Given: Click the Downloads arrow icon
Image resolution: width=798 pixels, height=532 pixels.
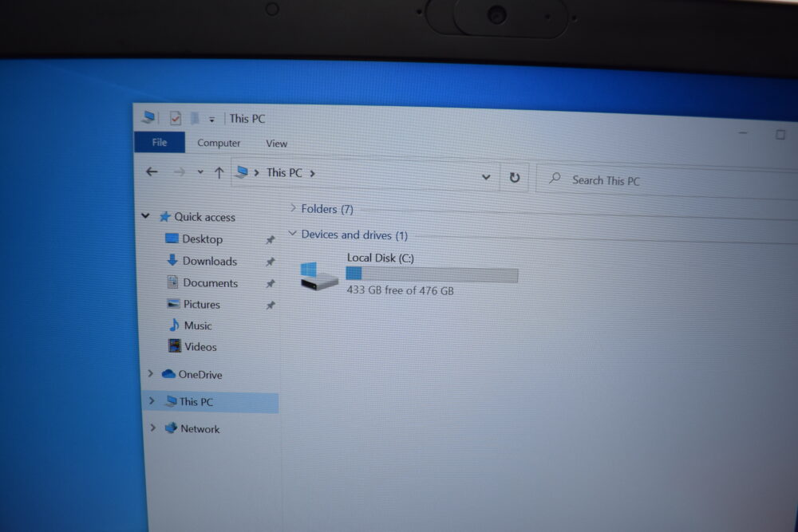Looking at the screenshot, I should (172, 260).
